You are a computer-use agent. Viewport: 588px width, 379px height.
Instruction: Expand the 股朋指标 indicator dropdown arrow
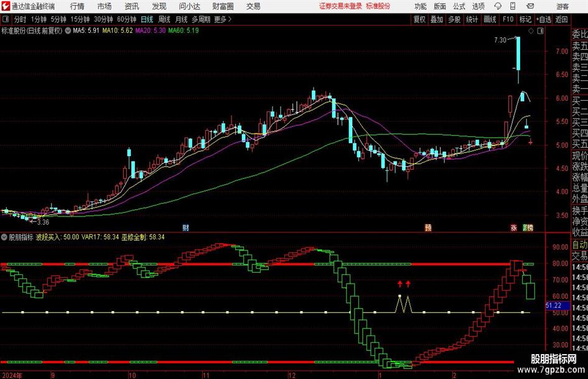pos(4,237)
